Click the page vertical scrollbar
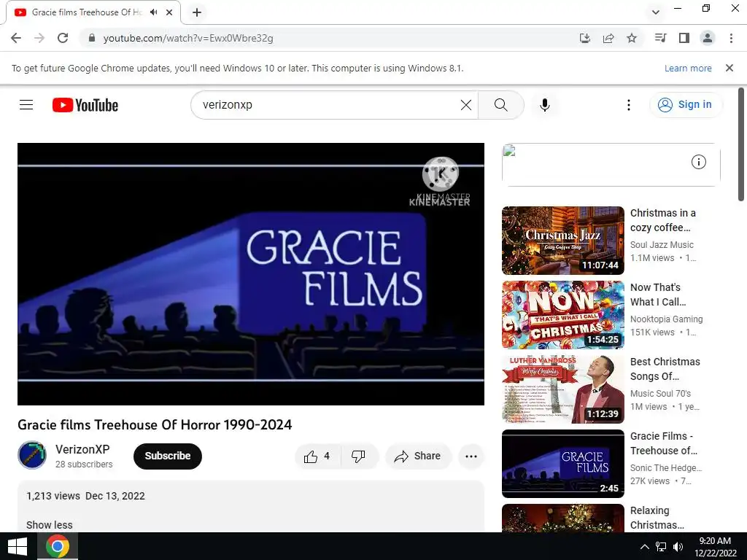 (741, 144)
